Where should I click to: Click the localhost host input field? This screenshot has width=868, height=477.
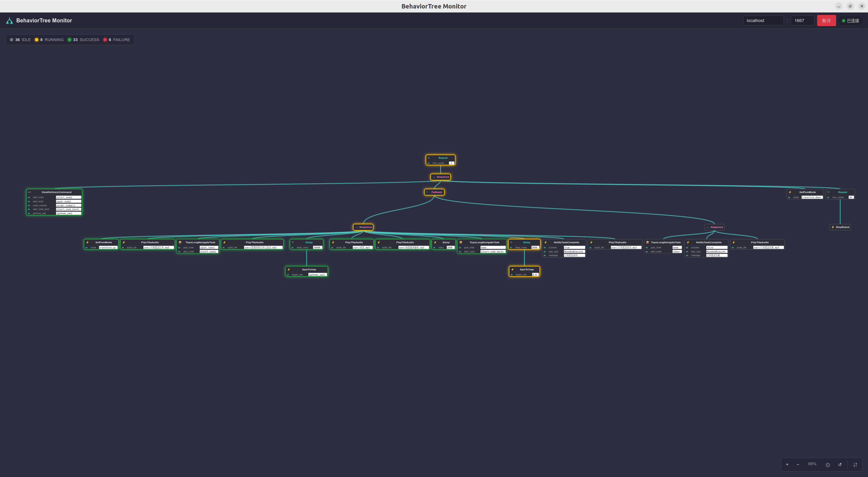(763, 21)
